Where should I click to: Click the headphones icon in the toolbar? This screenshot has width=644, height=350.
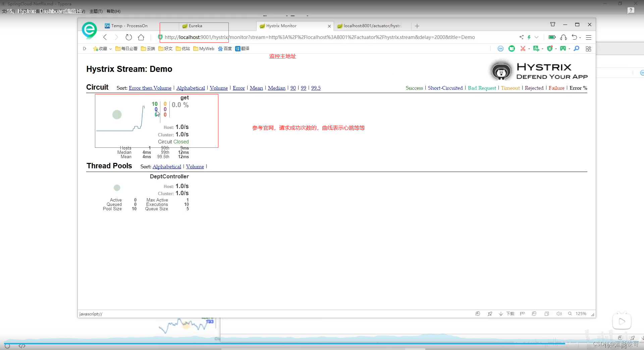563,37
